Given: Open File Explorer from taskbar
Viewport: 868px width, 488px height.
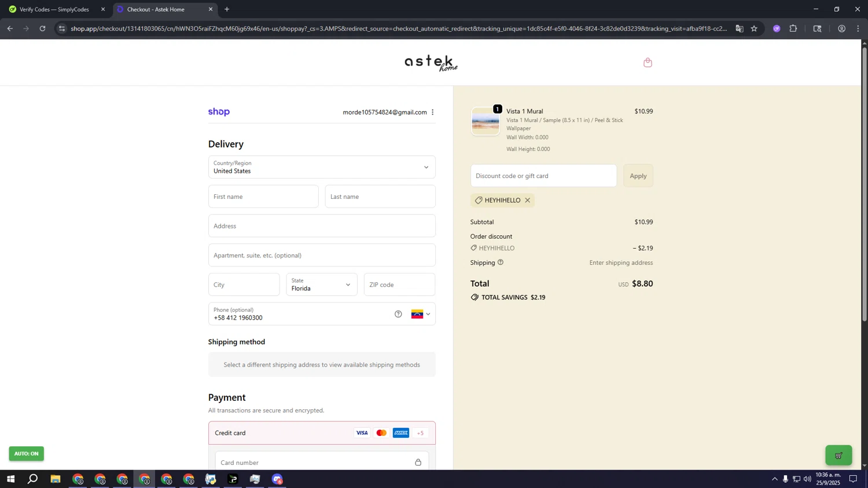Looking at the screenshot, I should tap(56, 479).
